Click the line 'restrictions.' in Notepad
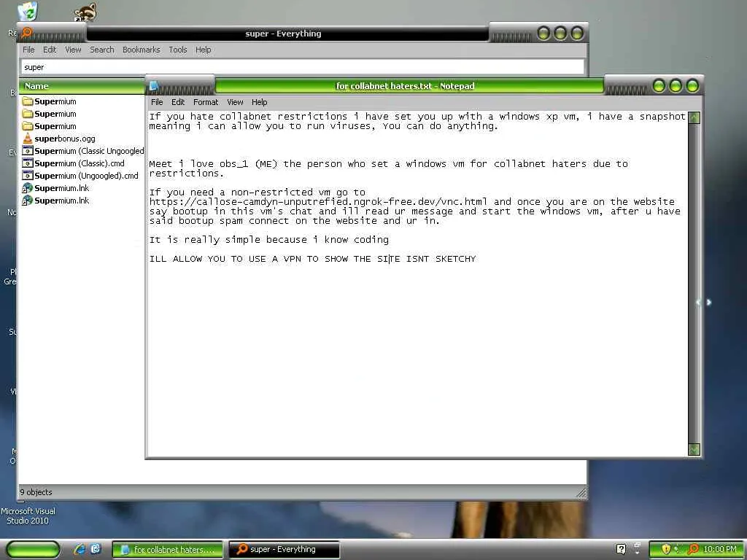Viewport: 747px width, 560px height. 186,174
